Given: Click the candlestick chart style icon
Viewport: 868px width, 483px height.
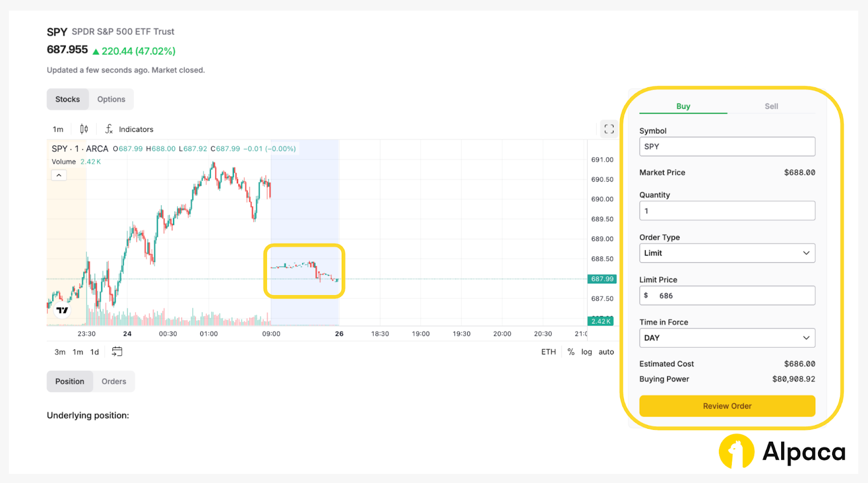Looking at the screenshot, I should pos(84,129).
